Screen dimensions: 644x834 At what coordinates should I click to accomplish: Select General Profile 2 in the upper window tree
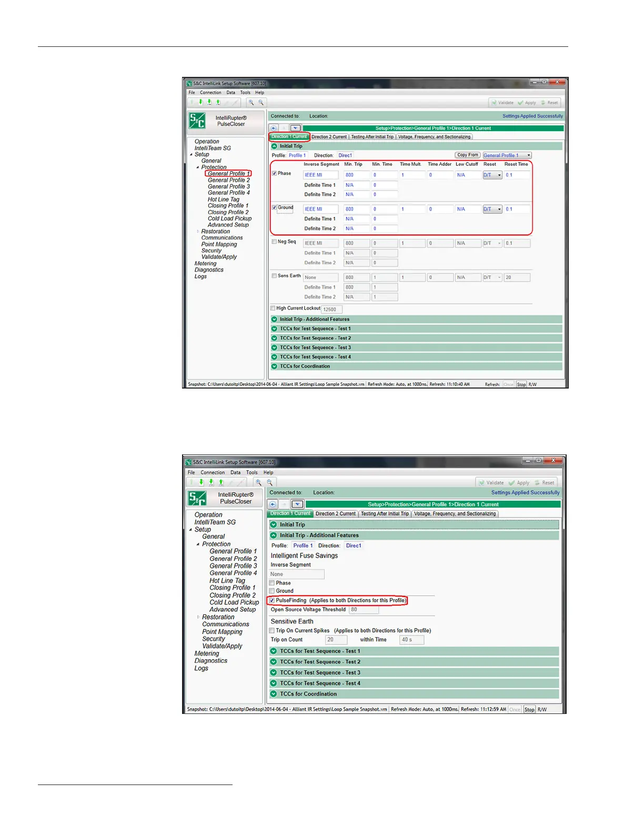pos(229,180)
